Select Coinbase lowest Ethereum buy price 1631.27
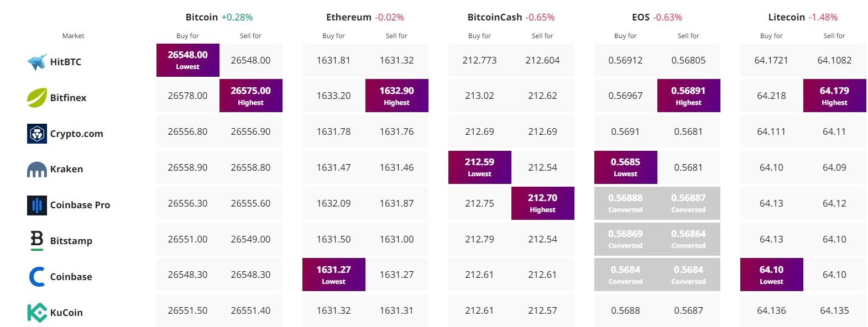 pyautogui.click(x=334, y=275)
